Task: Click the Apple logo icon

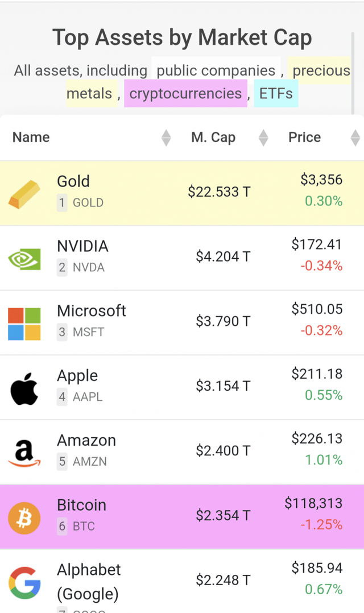Action: [x=24, y=389]
